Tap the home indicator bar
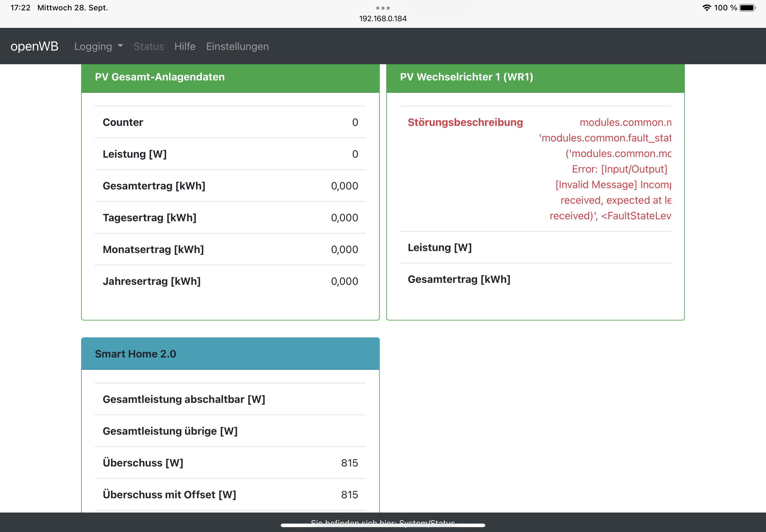The width and height of the screenshot is (766, 532). point(383,525)
